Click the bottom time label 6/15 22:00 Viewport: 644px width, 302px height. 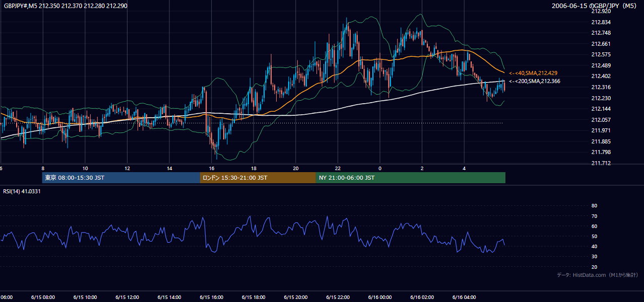338,297
